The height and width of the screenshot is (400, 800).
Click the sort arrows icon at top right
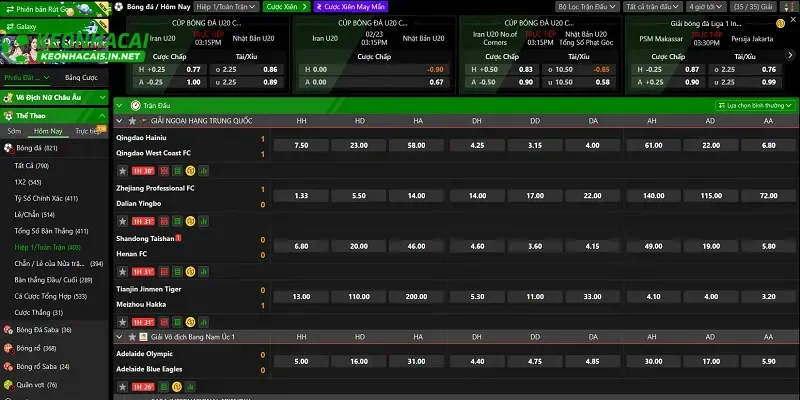pos(790,6)
